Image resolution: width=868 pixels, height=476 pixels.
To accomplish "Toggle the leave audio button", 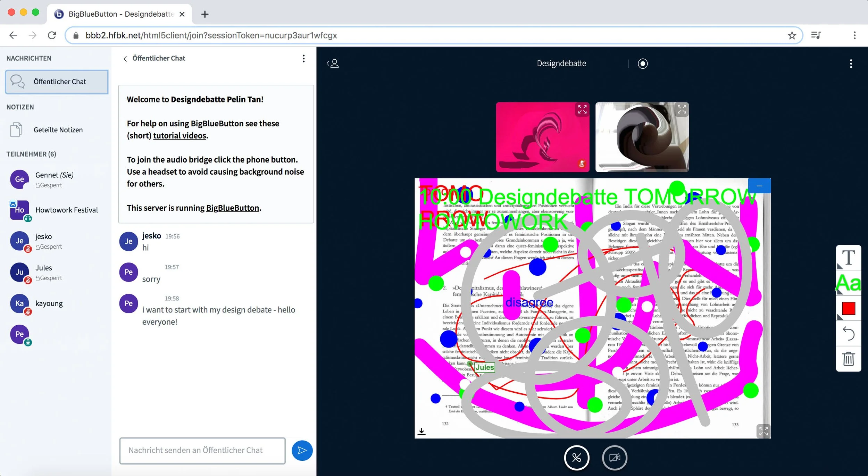I will [576, 458].
